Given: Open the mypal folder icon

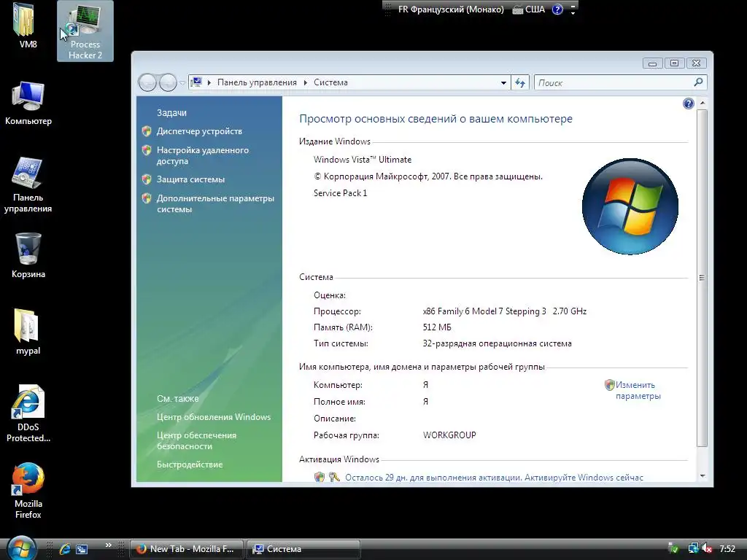Looking at the screenshot, I should [x=28, y=332].
